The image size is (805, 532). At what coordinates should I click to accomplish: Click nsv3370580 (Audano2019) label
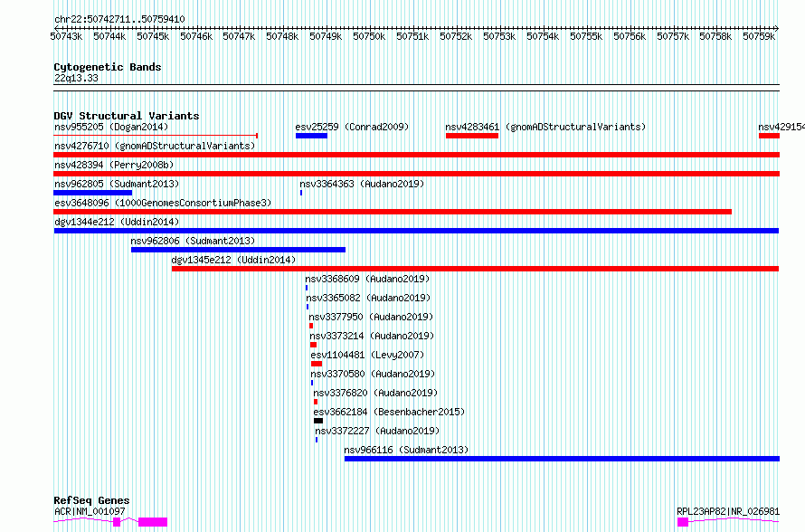(x=374, y=374)
